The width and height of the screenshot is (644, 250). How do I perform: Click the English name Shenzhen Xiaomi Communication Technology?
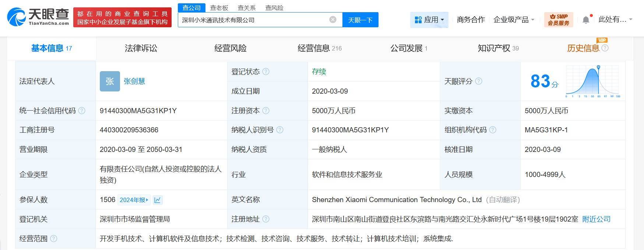pyautogui.click(x=397, y=199)
